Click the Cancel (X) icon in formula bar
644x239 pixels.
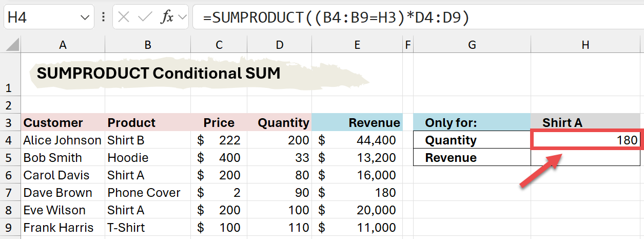click(x=124, y=17)
